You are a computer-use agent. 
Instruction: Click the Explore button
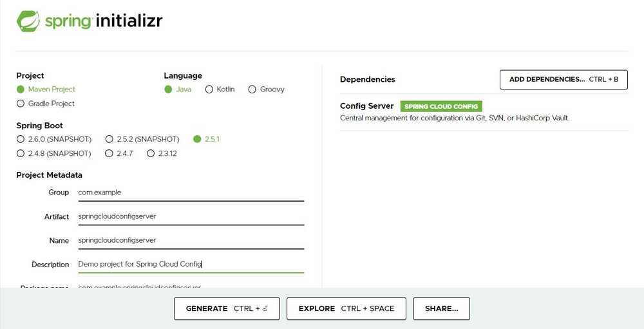pos(346,308)
